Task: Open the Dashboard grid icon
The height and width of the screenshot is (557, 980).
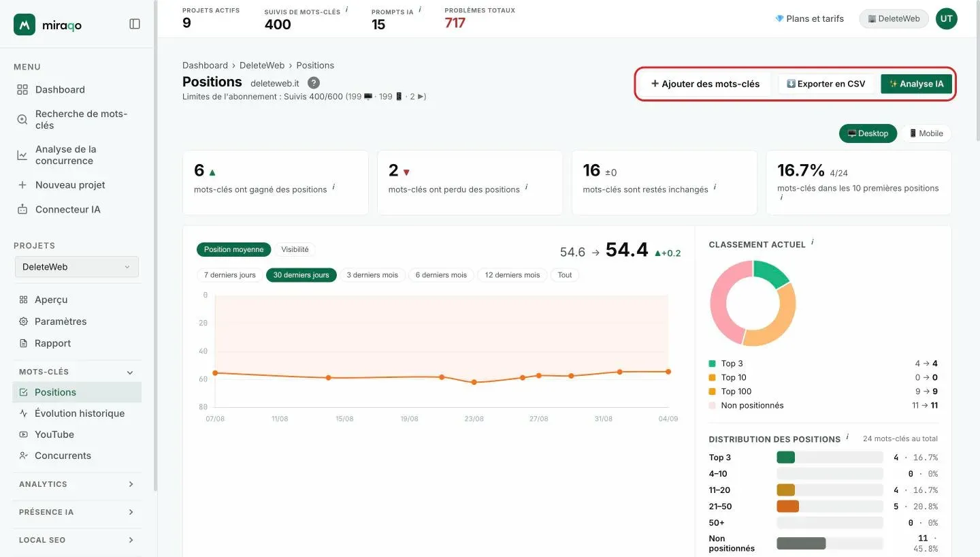Action: click(22, 90)
